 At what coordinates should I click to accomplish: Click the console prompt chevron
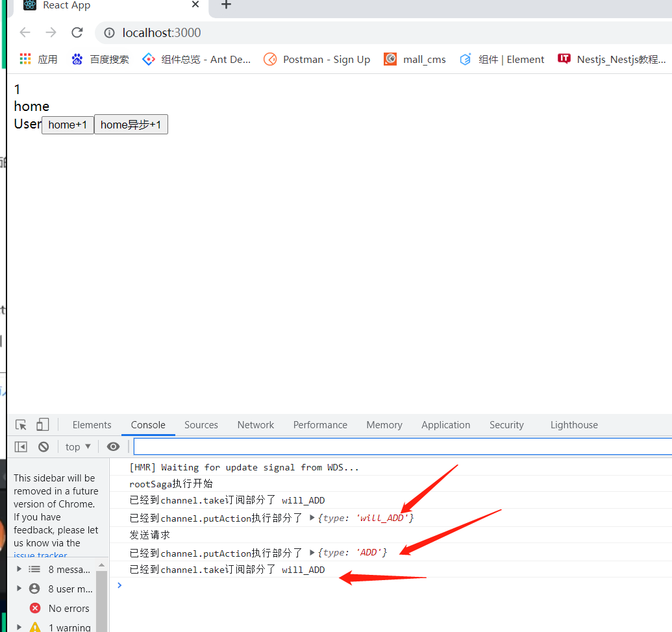pos(119,585)
